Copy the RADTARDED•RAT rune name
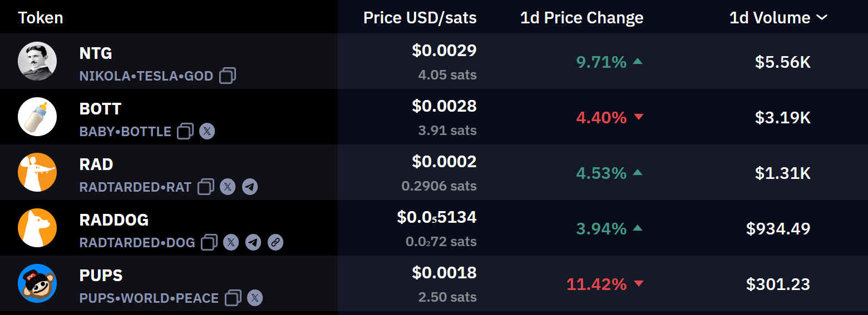This screenshot has height=315, width=868. coord(206,187)
